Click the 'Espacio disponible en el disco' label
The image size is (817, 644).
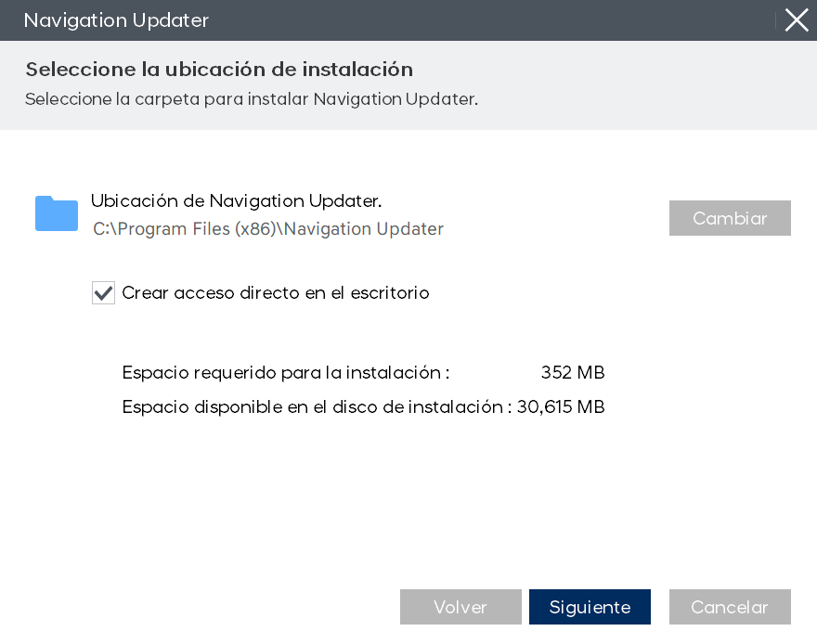point(317,406)
